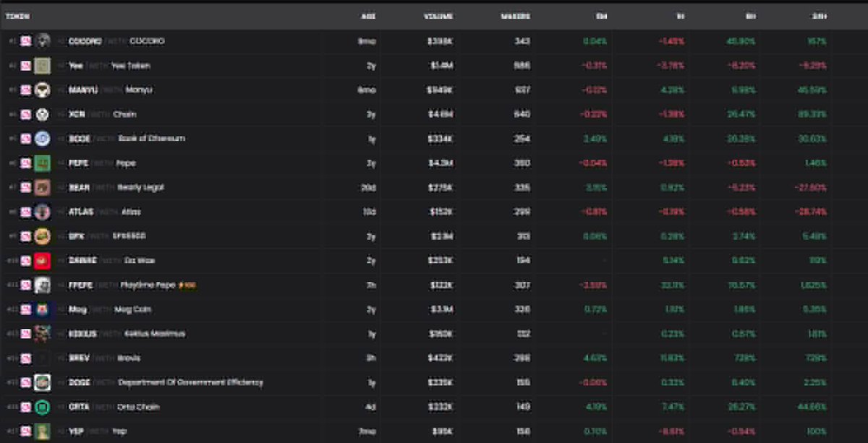Click the 307 makers count for Playtime Pepe
This screenshot has height=443, width=868.
pyautogui.click(x=523, y=285)
